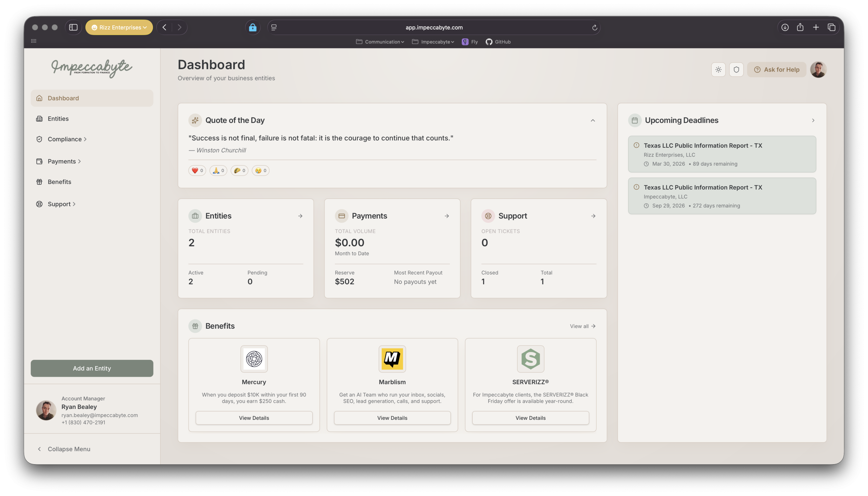Go to Entities in sidebar

[58, 119]
